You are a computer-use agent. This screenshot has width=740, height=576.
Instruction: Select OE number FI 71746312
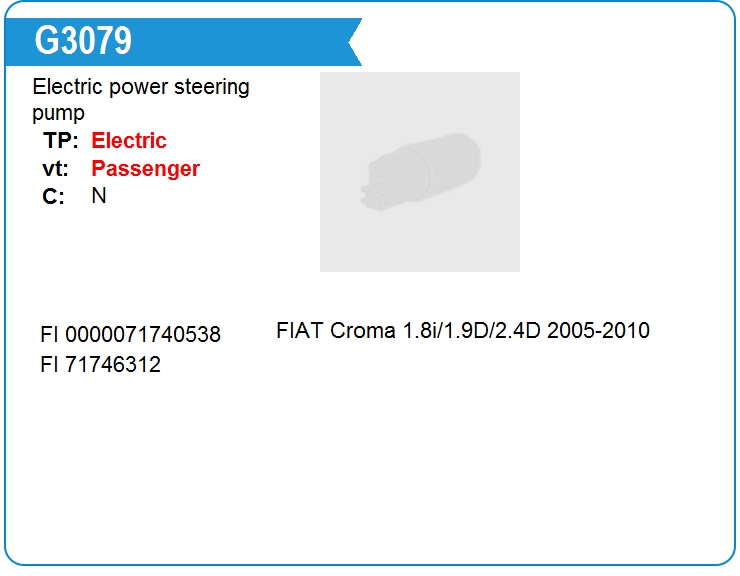101,364
